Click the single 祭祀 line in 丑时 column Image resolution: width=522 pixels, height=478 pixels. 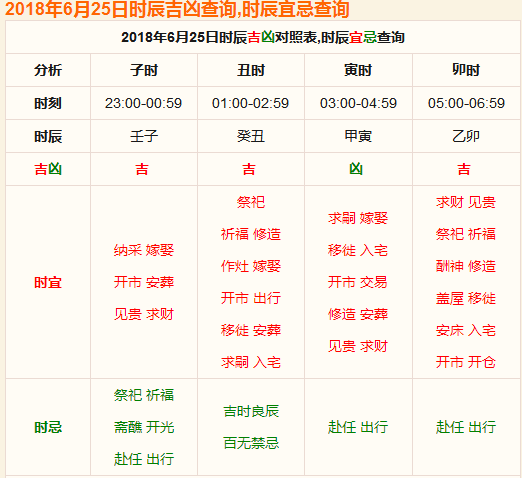click(251, 202)
